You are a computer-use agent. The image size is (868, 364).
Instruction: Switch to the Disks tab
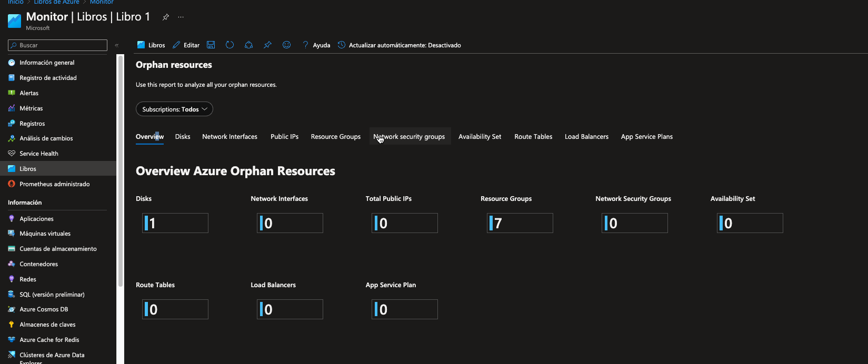tap(183, 137)
